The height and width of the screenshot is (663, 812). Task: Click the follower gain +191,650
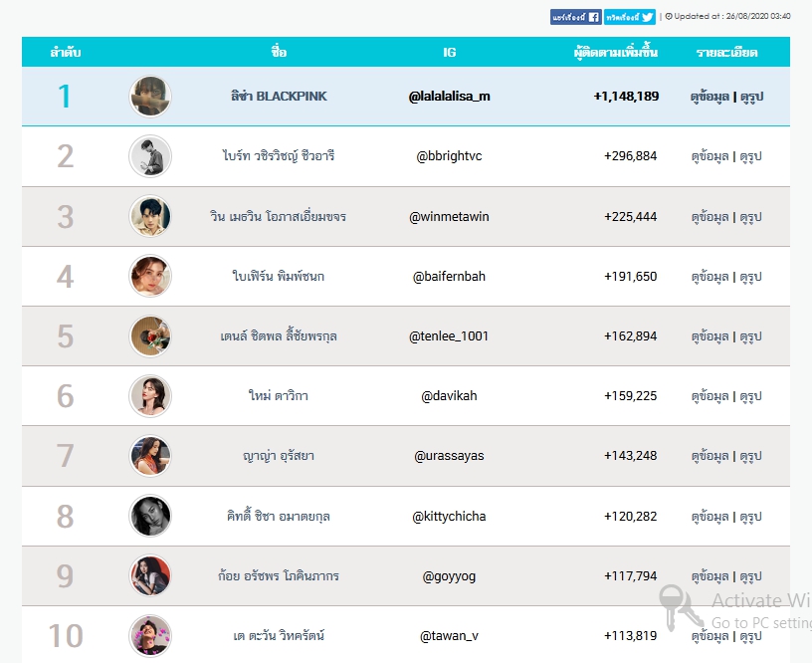tap(630, 277)
